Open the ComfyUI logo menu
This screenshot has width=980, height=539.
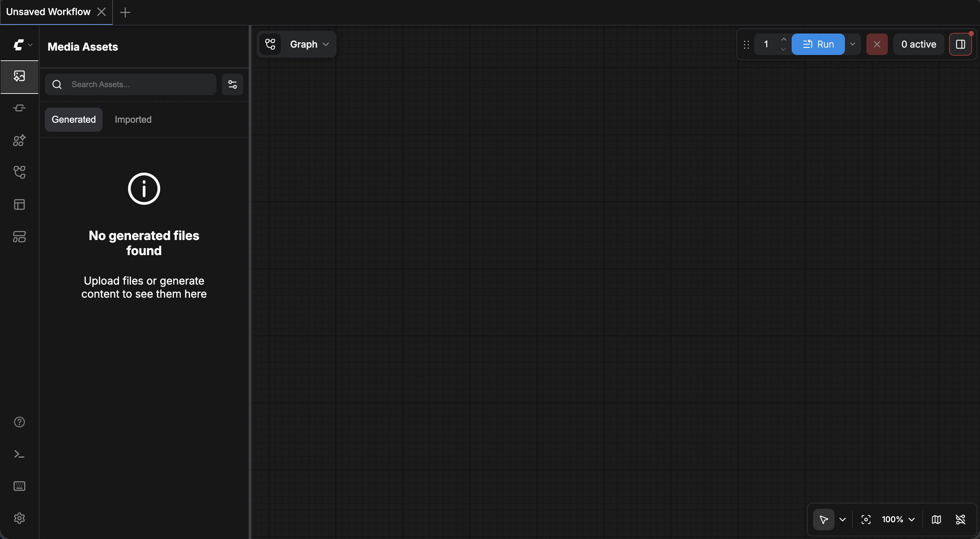(22, 45)
